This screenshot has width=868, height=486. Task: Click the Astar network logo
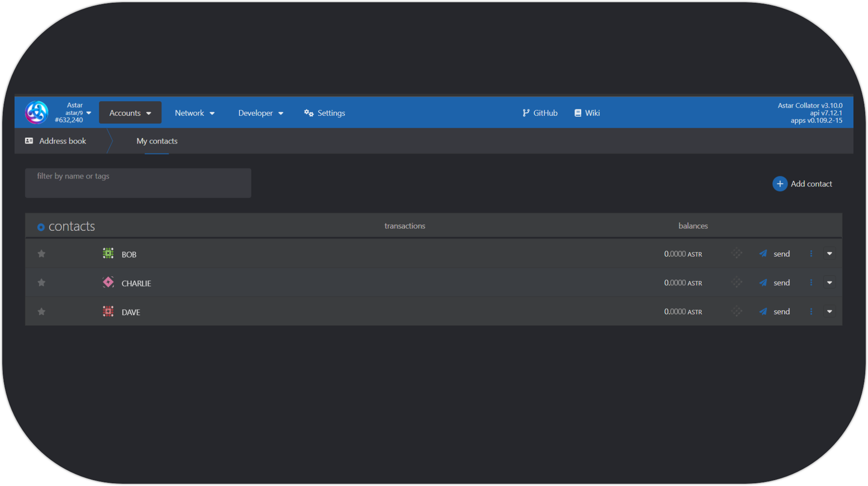pos(36,113)
